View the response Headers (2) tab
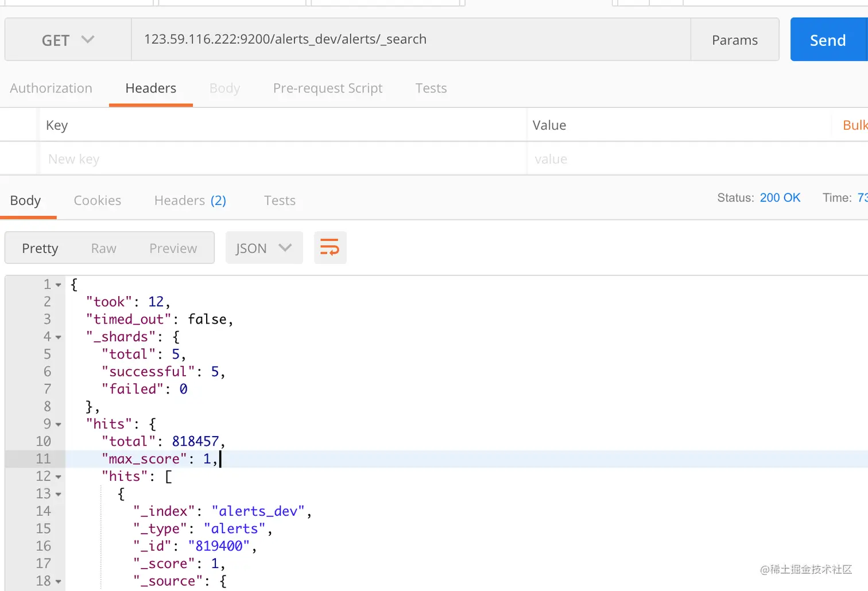Image resolution: width=868 pixels, height=591 pixels. (x=190, y=200)
